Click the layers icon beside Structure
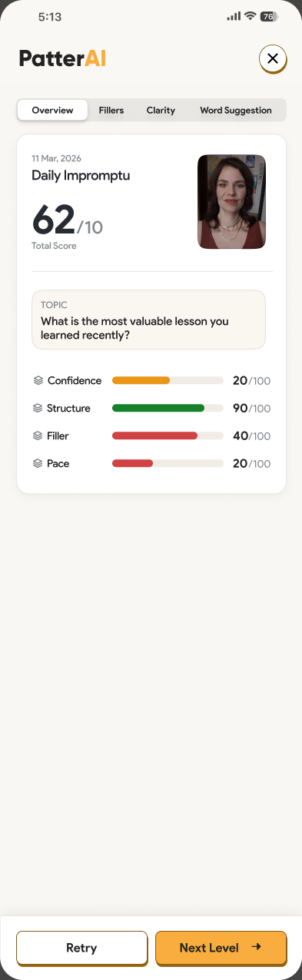Image resolution: width=302 pixels, height=980 pixels. tap(38, 408)
